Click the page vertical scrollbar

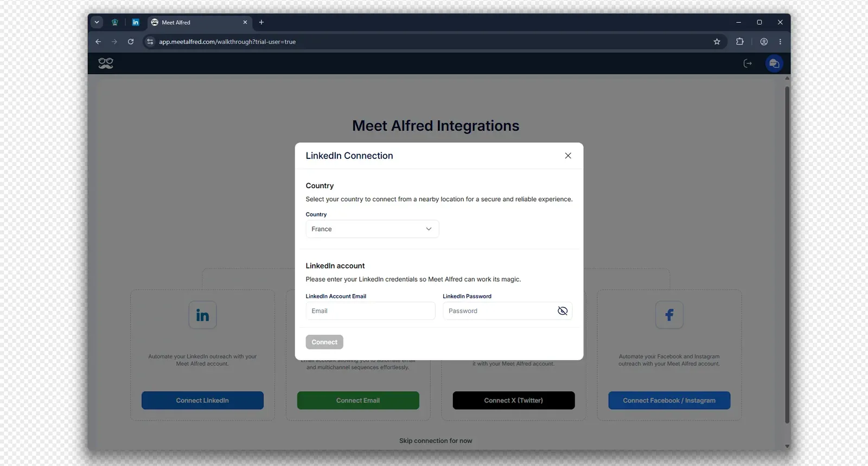(787, 255)
